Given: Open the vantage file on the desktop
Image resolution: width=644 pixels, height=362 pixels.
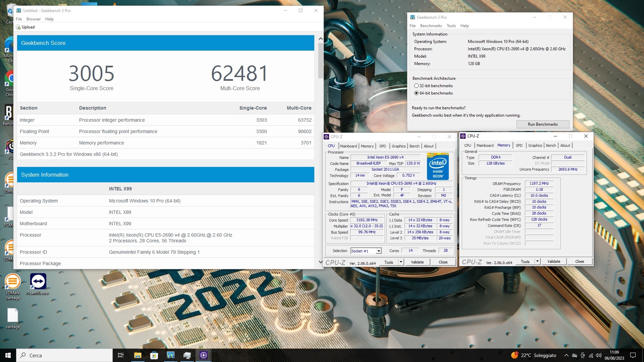Looking at the screenshot, I should pyautogui.click(x=12, y=318).
